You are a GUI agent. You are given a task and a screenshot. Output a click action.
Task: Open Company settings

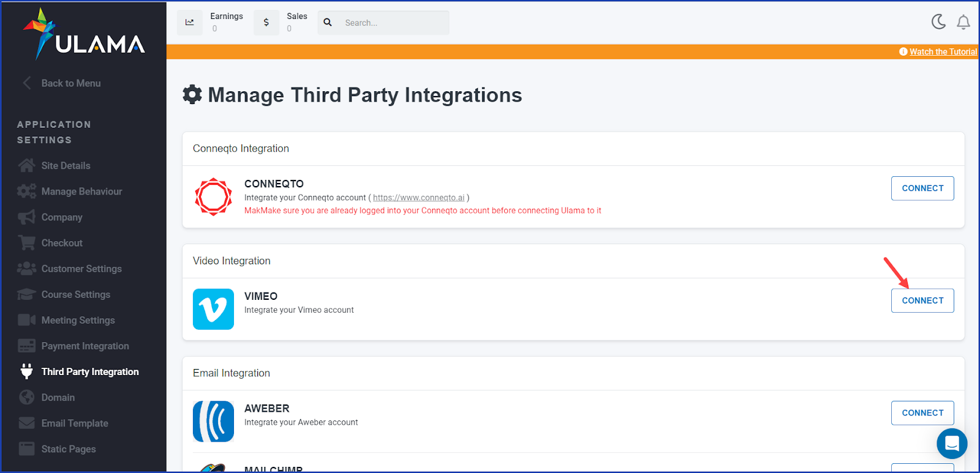61,217
